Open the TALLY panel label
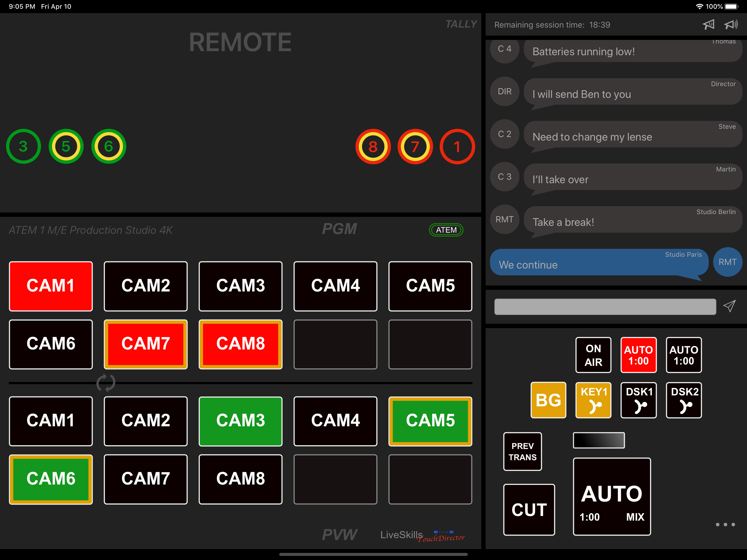The width and height of the screenshot is (747, 560). (x=461, y=24)
